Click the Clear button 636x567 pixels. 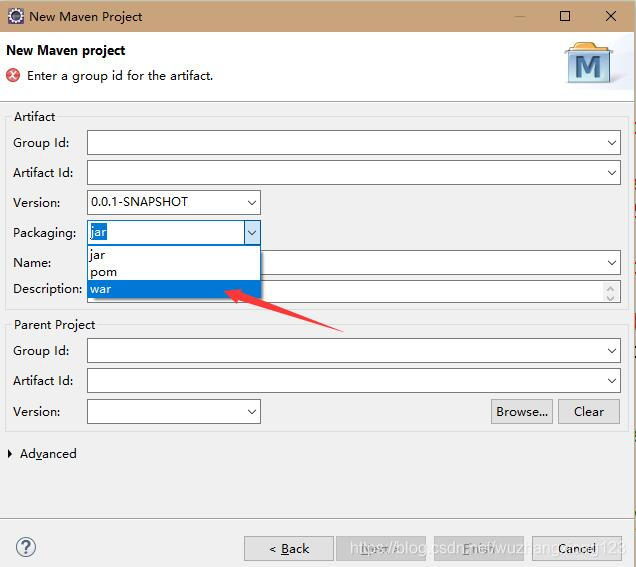coord(589,412)
